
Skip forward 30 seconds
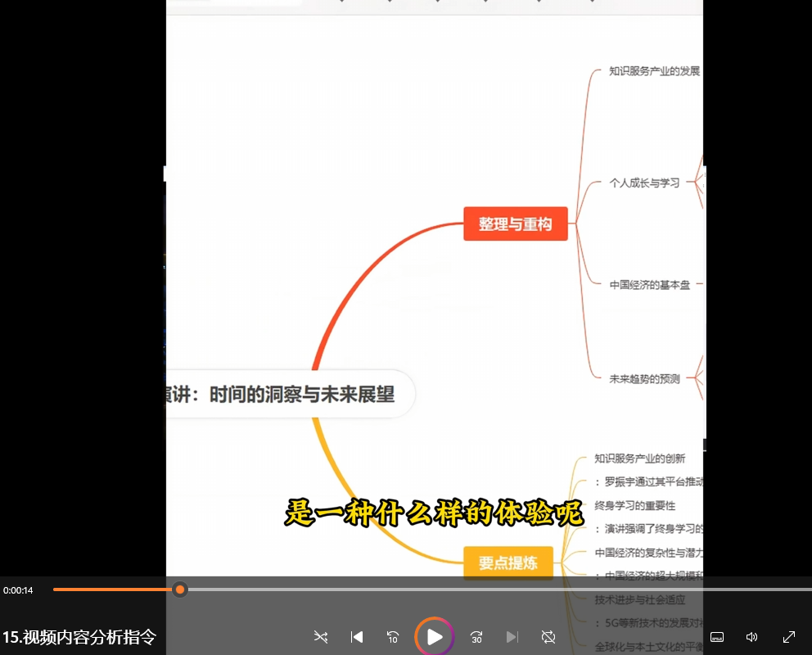tap(476, 637)
